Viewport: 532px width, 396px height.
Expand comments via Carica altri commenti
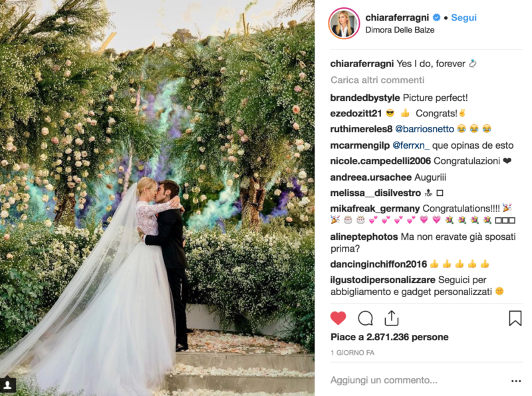coord(377,80)
